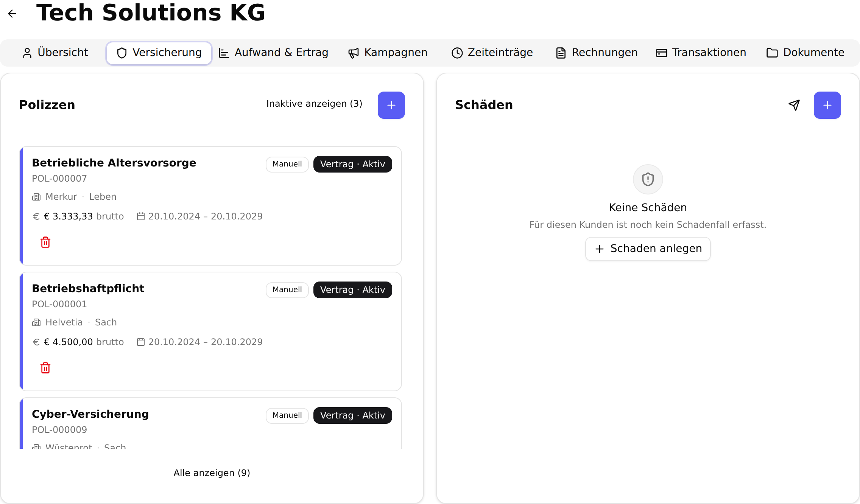This screenshot has width=860, height=504.
Task: Open the Übersicht tab
Action: tap(55, 53)
